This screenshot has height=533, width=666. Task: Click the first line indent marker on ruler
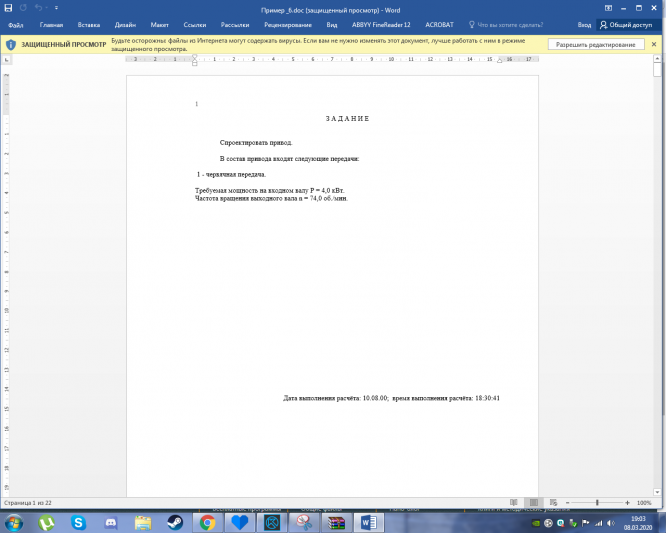tap(195, 57)
